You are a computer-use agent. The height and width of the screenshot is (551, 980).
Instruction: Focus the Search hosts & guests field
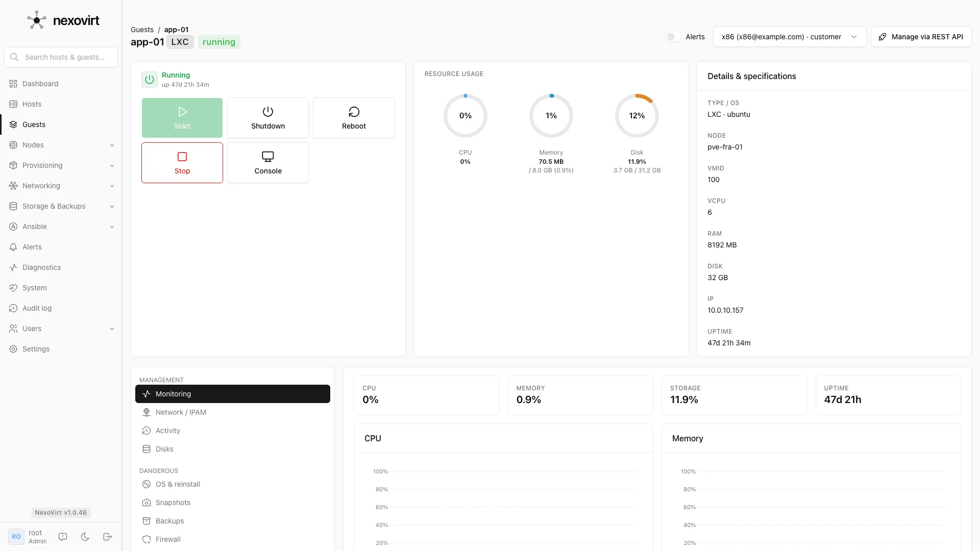(61, 57)
